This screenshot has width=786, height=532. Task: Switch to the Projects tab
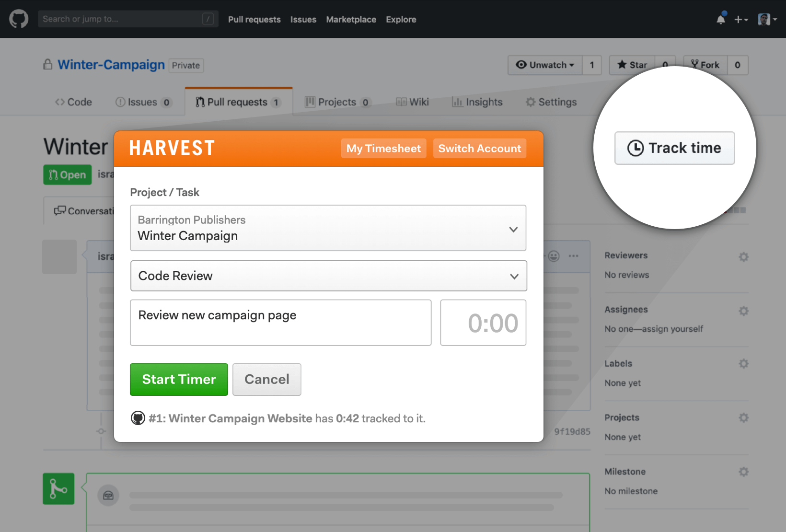pos(338,102)
